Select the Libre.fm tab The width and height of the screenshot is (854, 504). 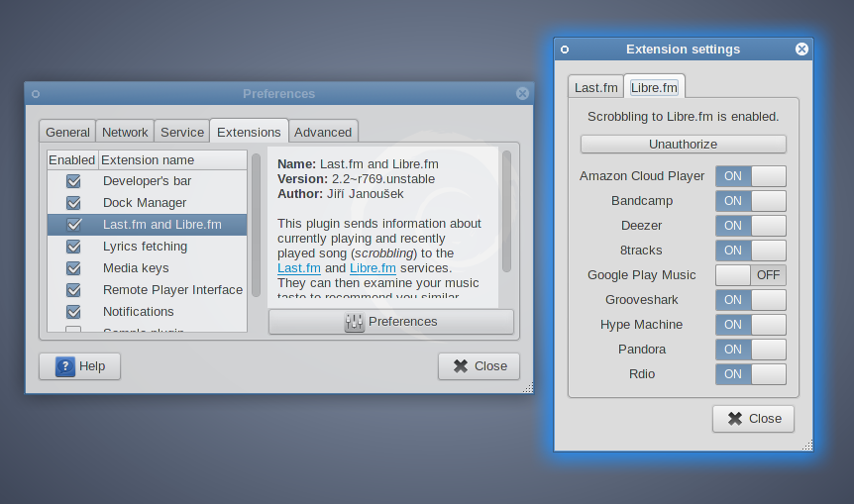tap(654, 87)
